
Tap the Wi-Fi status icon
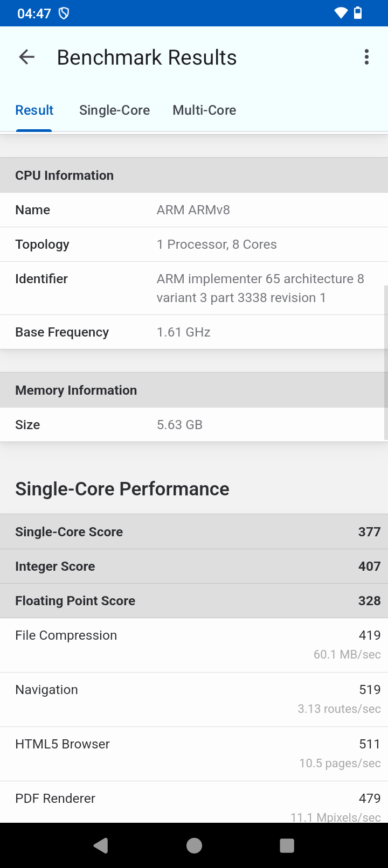[x=341, y=13]
